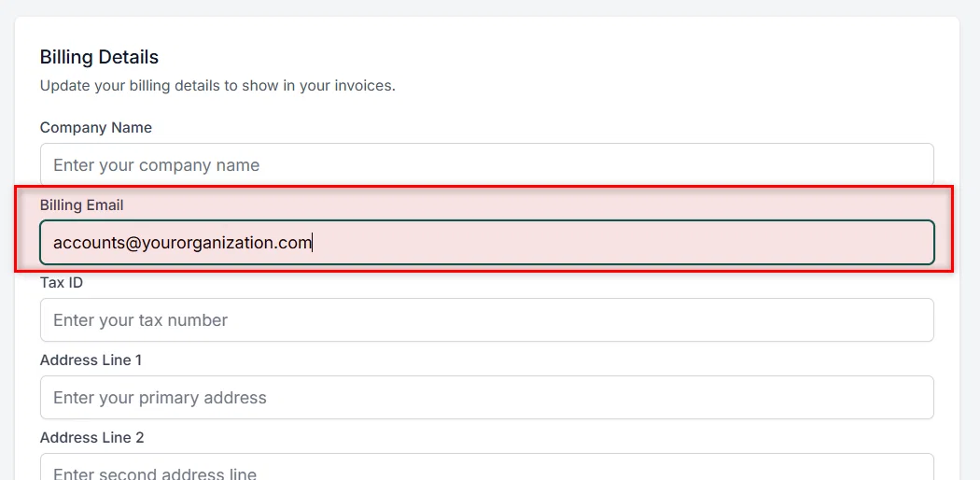Select the Tax ID input field
980x480 pixels.
487,320
